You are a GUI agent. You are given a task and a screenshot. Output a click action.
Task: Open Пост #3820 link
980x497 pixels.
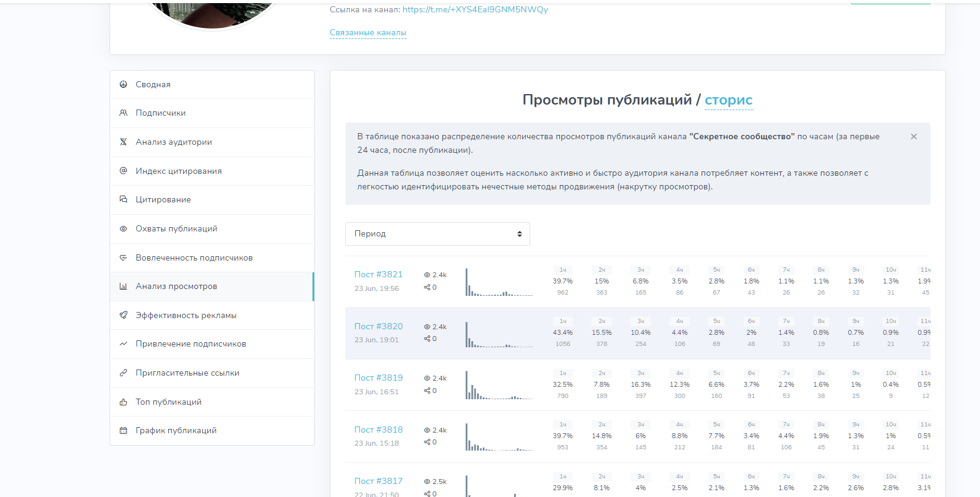click(379, 326)
